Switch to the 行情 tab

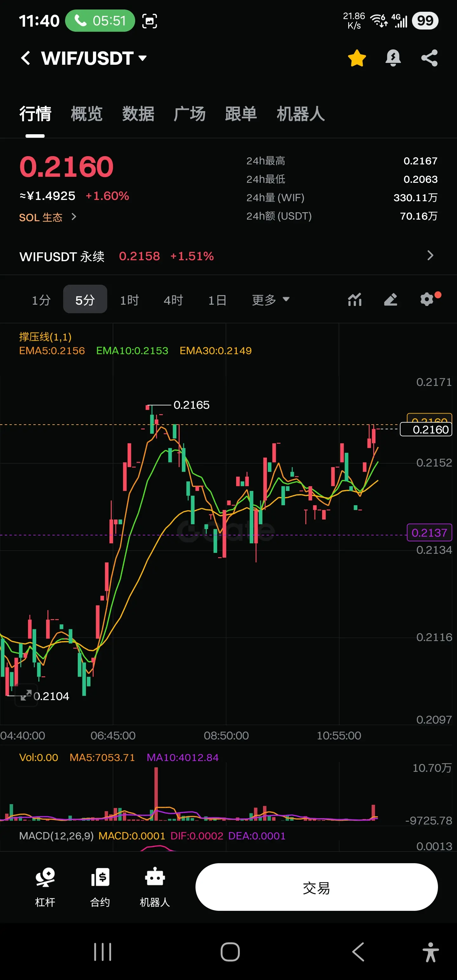35,114
